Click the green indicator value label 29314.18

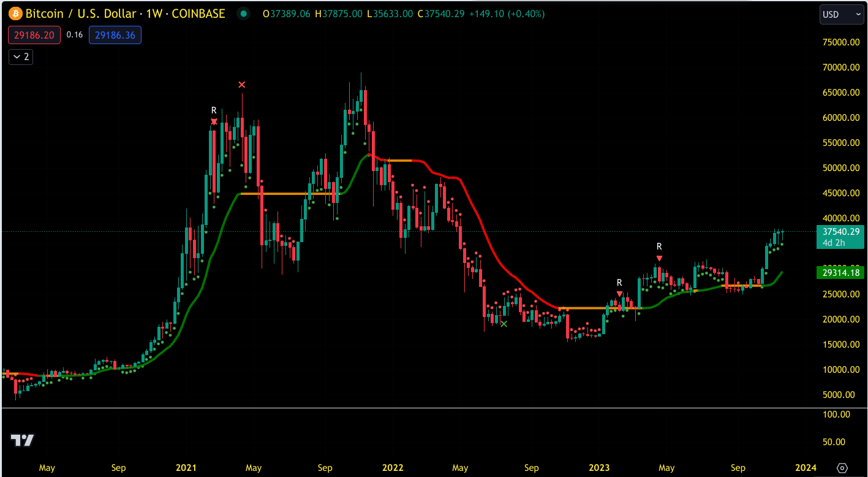coord(841,273)
